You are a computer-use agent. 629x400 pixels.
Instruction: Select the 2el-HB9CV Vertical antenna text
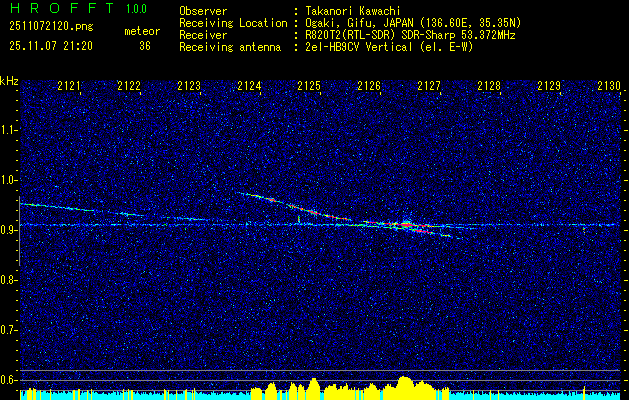pyautogui.click(x=390, y=47)
